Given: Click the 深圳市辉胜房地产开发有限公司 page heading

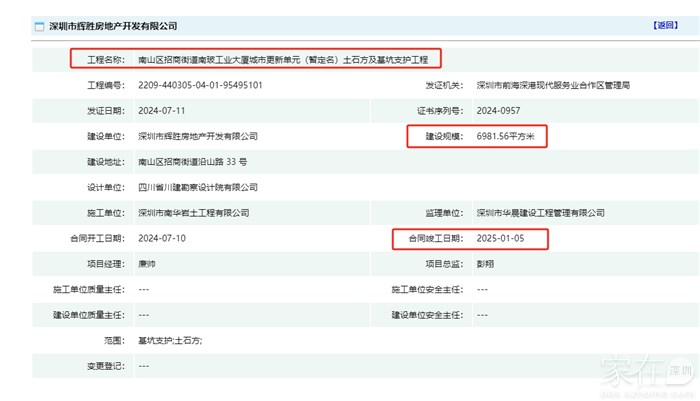Looking at the screenshot, I should pyautogui.click(x=121, y=26).
